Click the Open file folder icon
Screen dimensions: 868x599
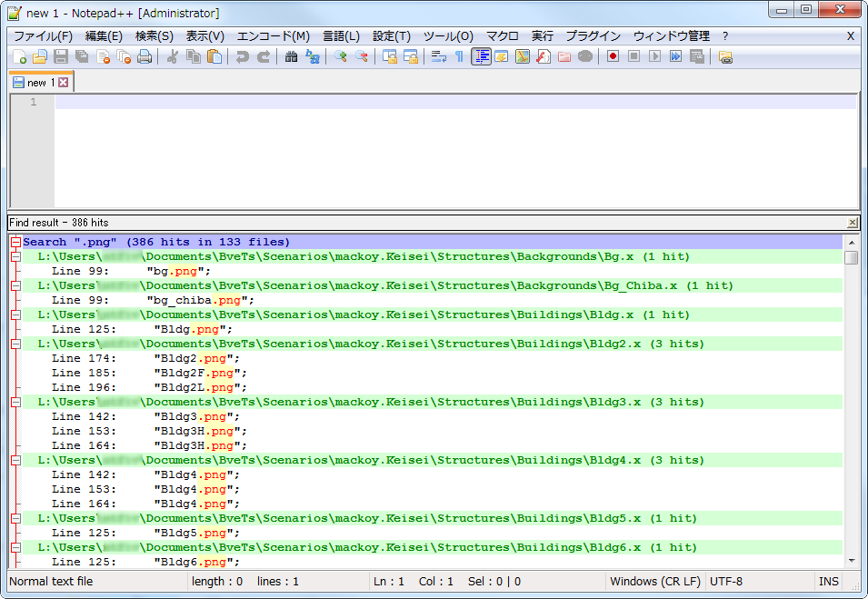click(40, 56)
